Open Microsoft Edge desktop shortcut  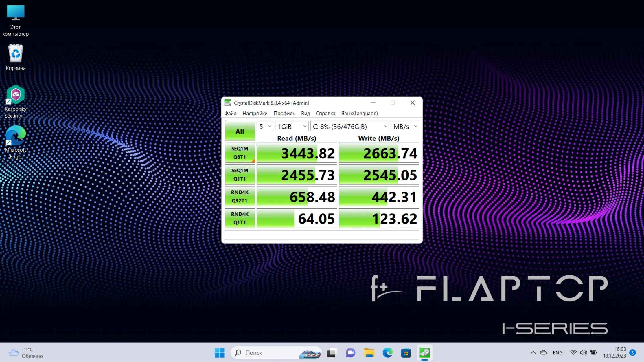coord(16,142)
